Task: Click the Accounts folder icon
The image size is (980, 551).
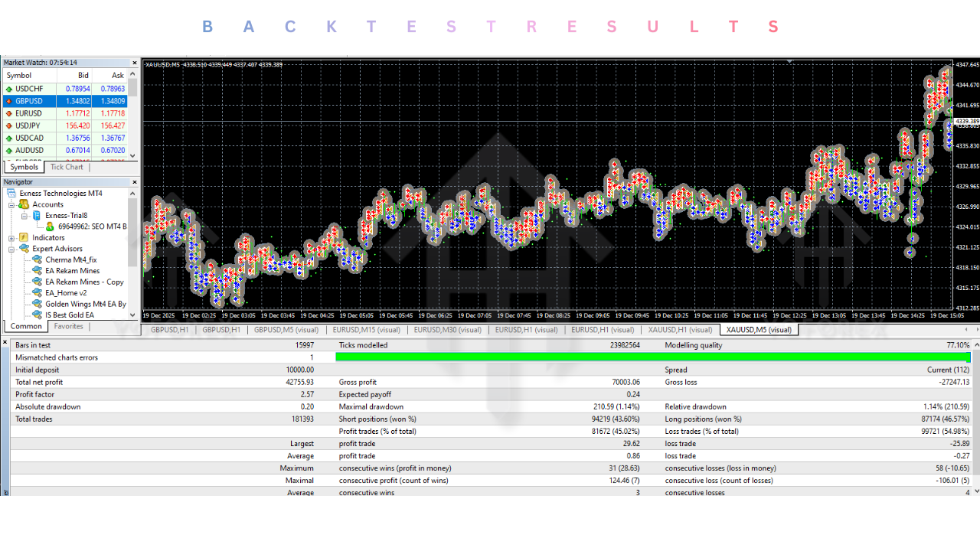Action: [x=24, y=204]
